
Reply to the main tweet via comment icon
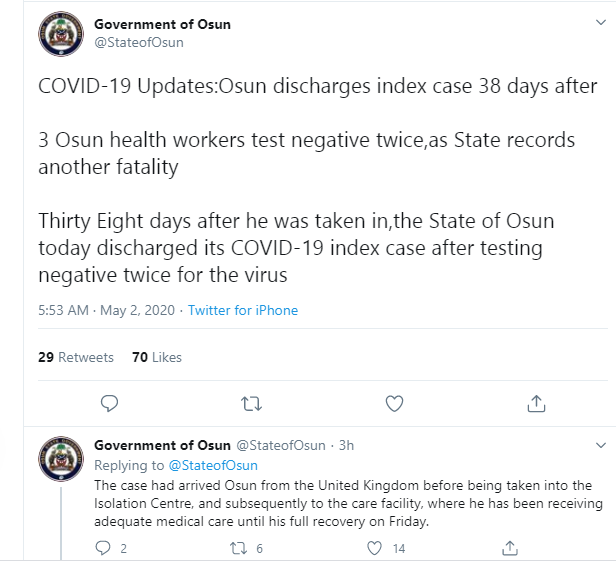(109, 403)
